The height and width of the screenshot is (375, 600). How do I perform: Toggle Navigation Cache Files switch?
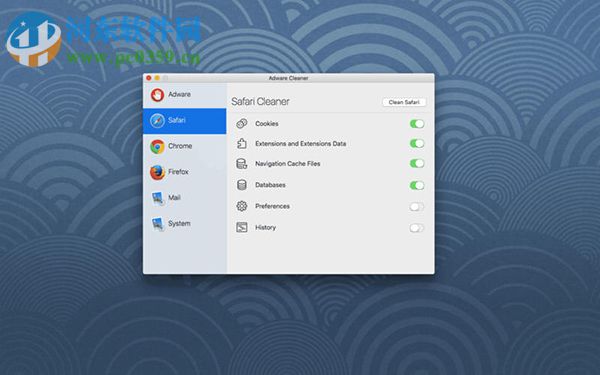click(417, 163)
